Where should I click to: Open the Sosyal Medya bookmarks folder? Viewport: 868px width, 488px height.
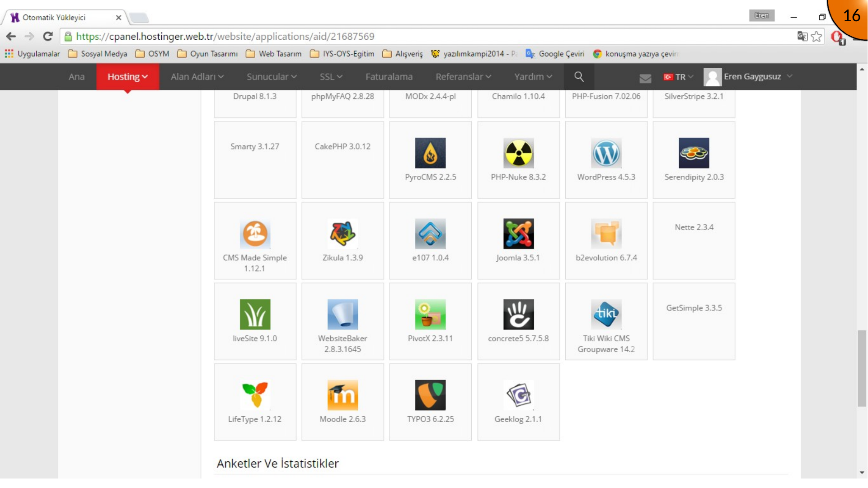pyautogui.click(x=98, y=54)
